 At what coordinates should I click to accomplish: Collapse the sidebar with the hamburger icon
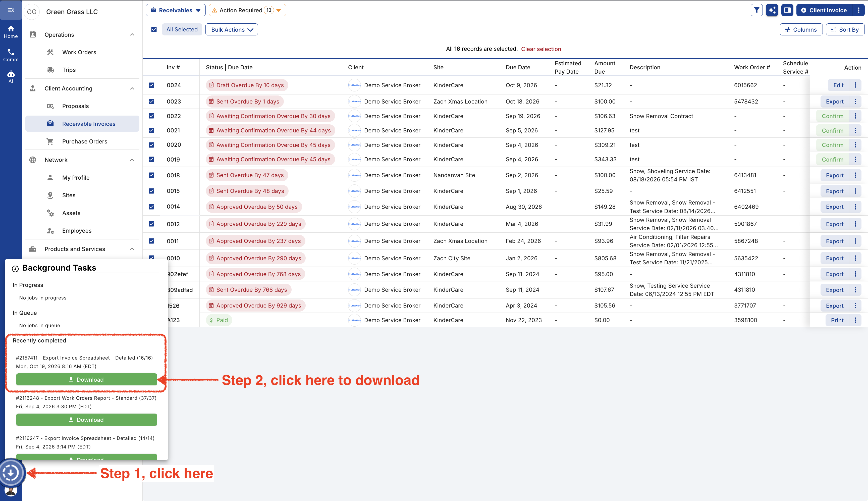[11, 10]
